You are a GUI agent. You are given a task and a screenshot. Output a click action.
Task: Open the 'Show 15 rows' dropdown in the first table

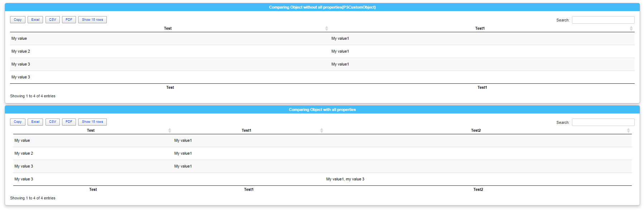coord(92,20)
